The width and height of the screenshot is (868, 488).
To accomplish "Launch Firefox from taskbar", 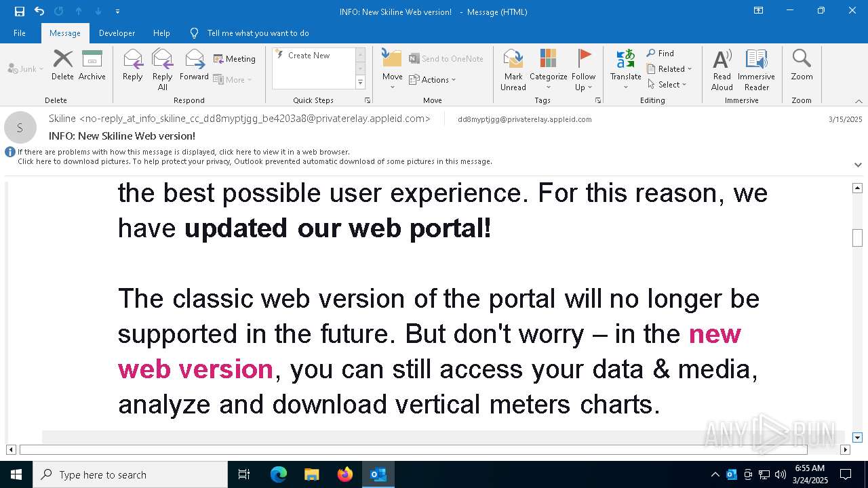I will [x=344, y=474].
